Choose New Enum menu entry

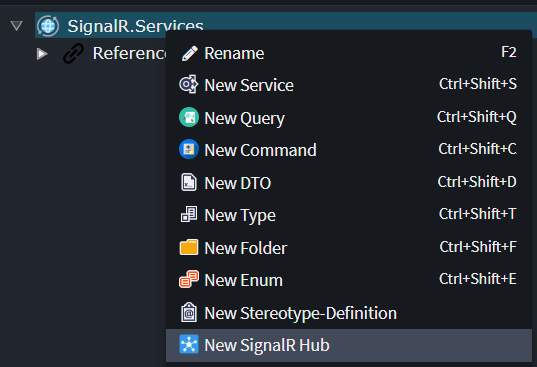[349, 280]
